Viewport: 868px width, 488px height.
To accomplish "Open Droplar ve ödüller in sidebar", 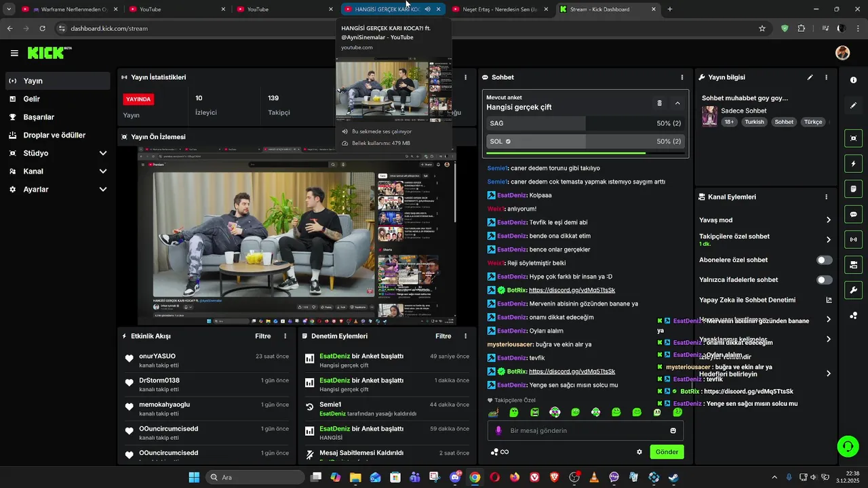I will pyautogui.click(x=58, y=135).
